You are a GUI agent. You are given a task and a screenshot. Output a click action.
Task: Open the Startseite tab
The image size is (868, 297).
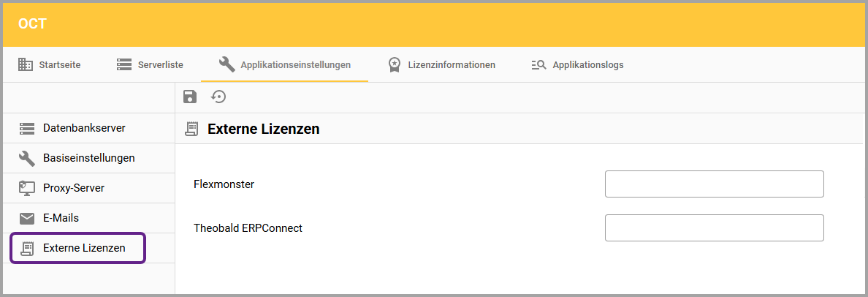59,64
